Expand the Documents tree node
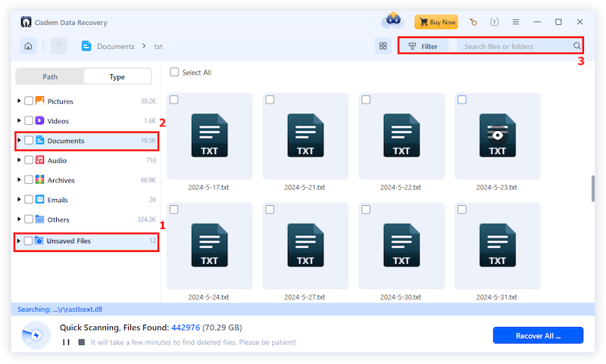 [x=18, y=140]
